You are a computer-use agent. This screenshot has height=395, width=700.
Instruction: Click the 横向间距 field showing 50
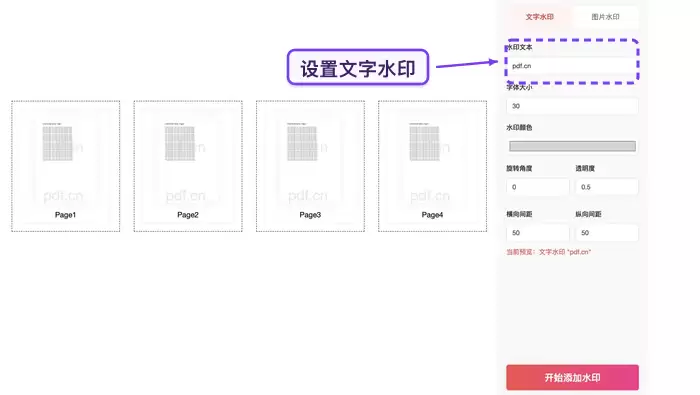538,233
